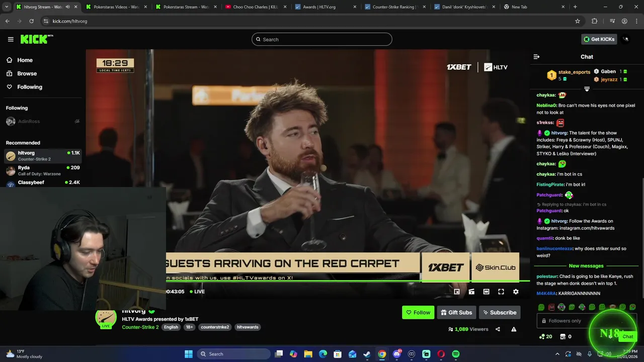Bookmark this page with the star icon

[578, 21]
